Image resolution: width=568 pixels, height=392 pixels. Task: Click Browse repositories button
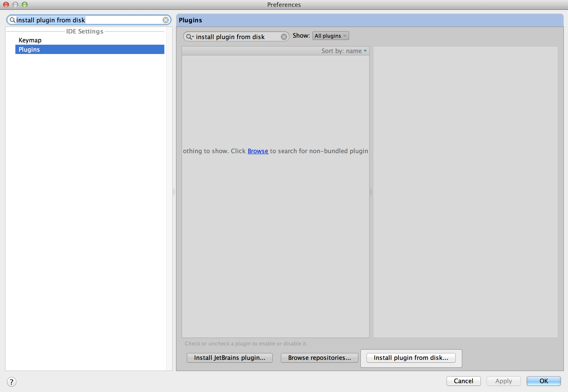319,358
